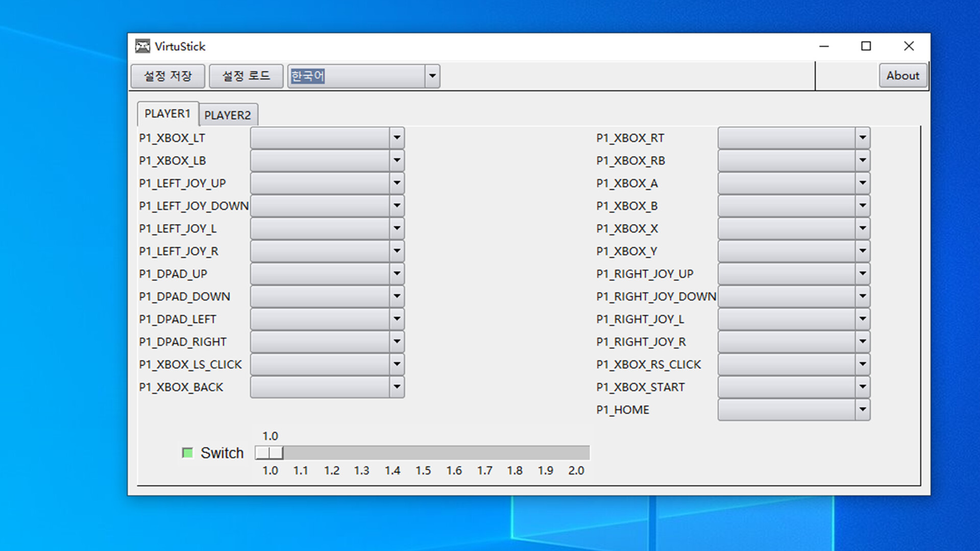Image resolution: width=980 pixels, height=551 pixels.
Task: Open the 한국어 language dropdown
Action: pos(432,76)
